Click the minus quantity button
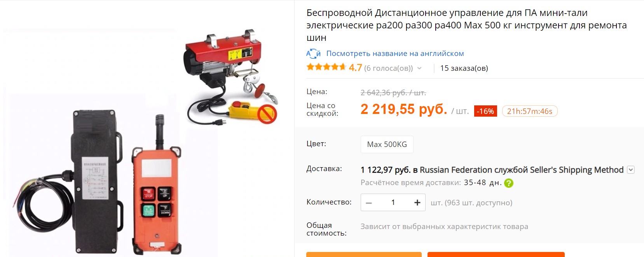The image size is (644, 257). (x=369, y=203)
